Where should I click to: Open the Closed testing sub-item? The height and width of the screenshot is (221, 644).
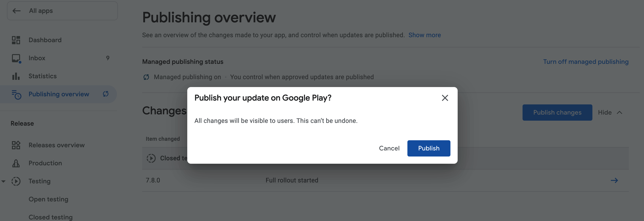[50, 217]
